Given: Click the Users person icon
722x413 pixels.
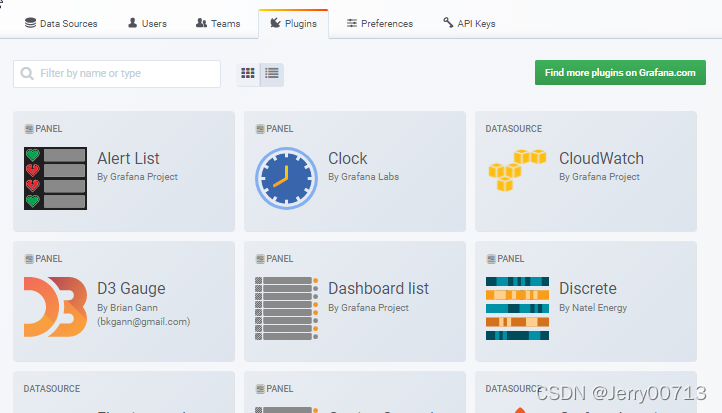Looking at the screenshot, I should coord(133,23).
